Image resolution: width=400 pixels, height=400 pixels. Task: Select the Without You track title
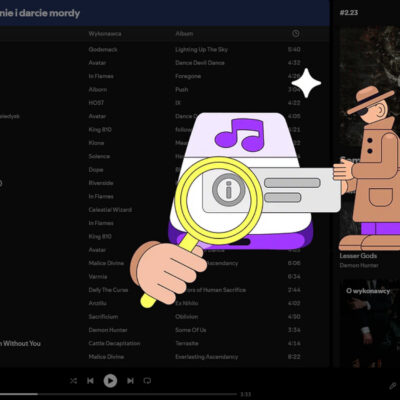pos(20,343)
